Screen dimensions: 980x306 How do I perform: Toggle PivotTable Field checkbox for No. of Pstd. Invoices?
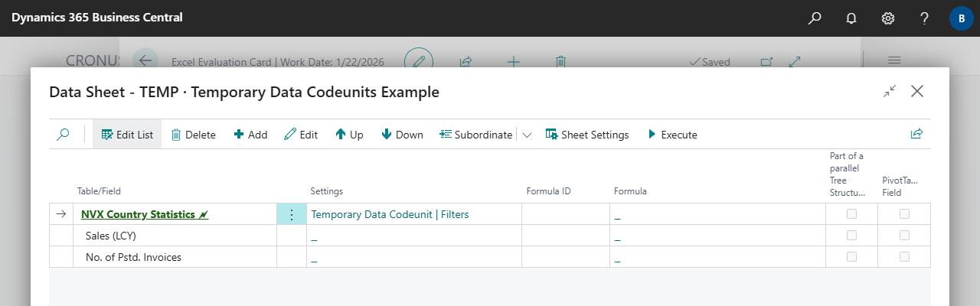click(904, 257)
